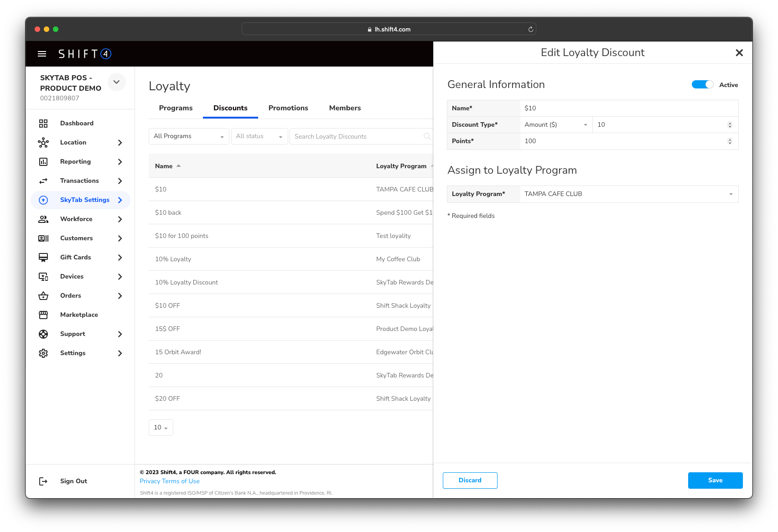Click the Discard button

(470, 480)
